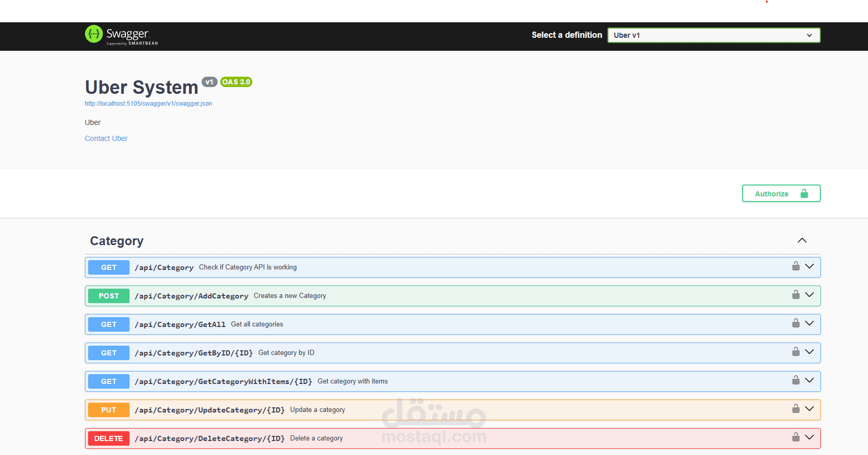Click GET badge on GetAll row
This screenshot has height=455, width=868.
(109, 324)
